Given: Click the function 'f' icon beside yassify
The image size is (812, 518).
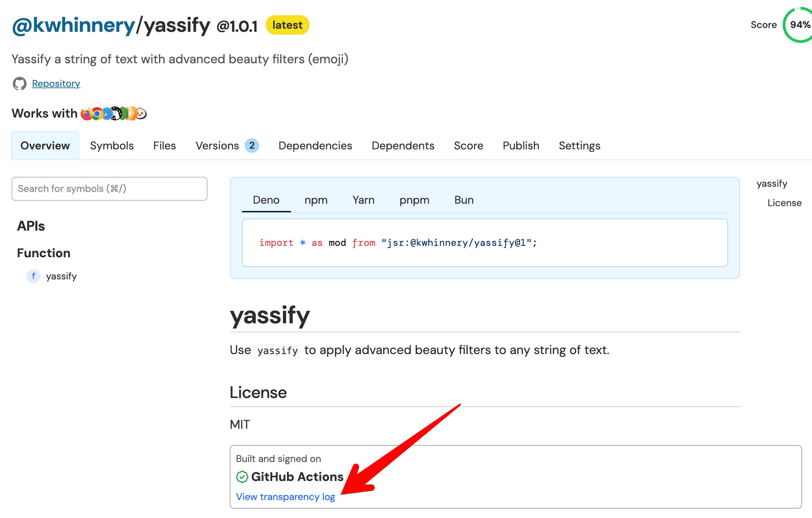Looking at the screenshot, I should click(x=34, y=276).
